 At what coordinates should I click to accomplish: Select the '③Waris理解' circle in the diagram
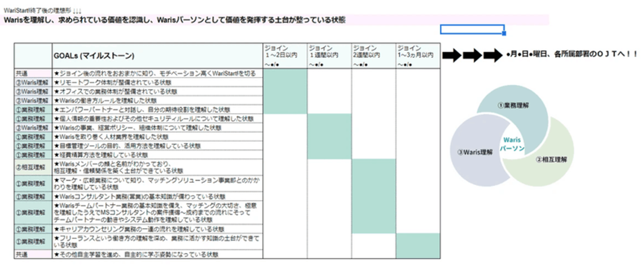[476, 152]
